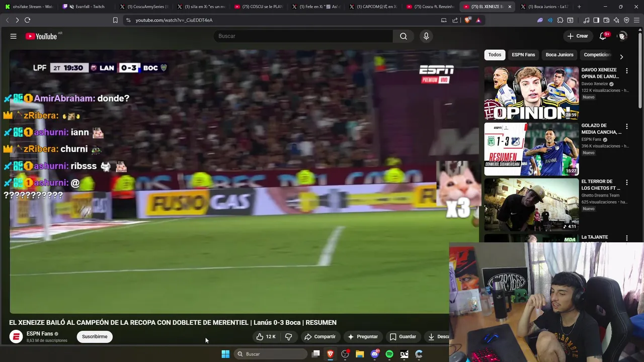Go to the YouTube home logo
Image resolution: width=644 pixels, height=362 pixels.
[41, 36]
